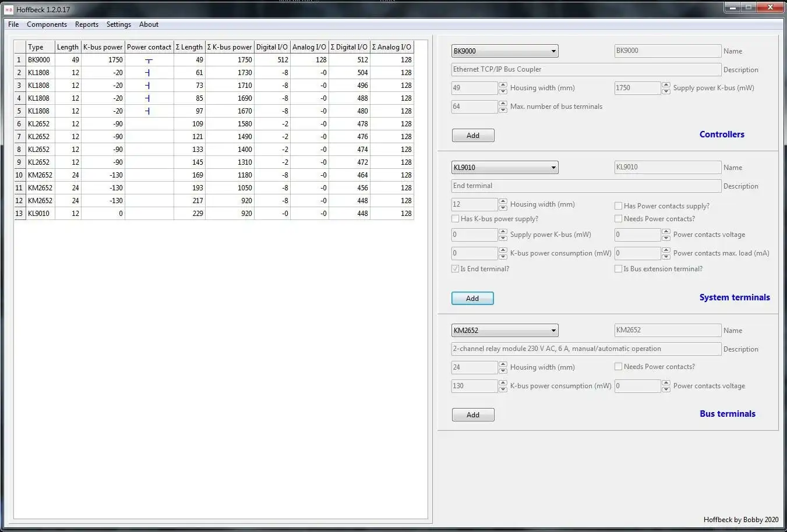Click Supply power K-bus 1750 stepper
This screenshot has width=787, height=532.
[666, 88]
